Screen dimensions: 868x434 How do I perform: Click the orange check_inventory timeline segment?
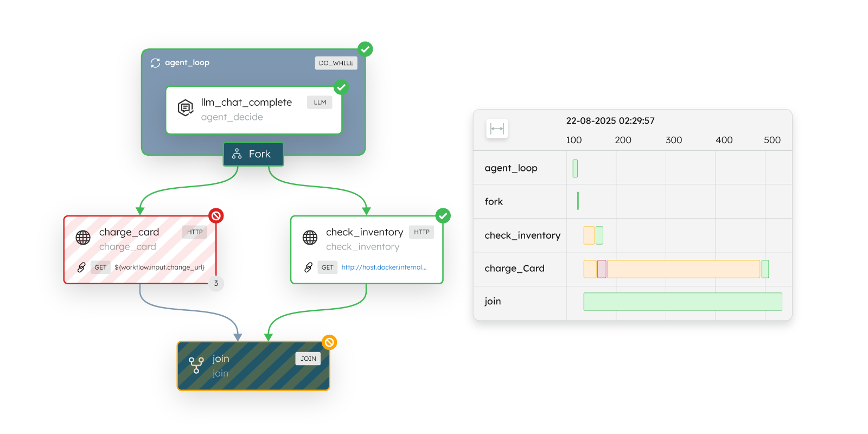tap(589, 235)
